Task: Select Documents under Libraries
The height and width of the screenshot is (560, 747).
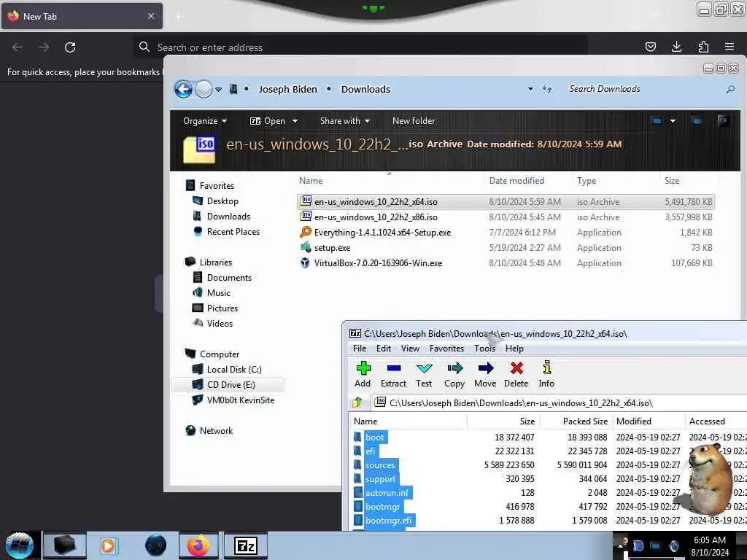Action: tap(229, 278)
